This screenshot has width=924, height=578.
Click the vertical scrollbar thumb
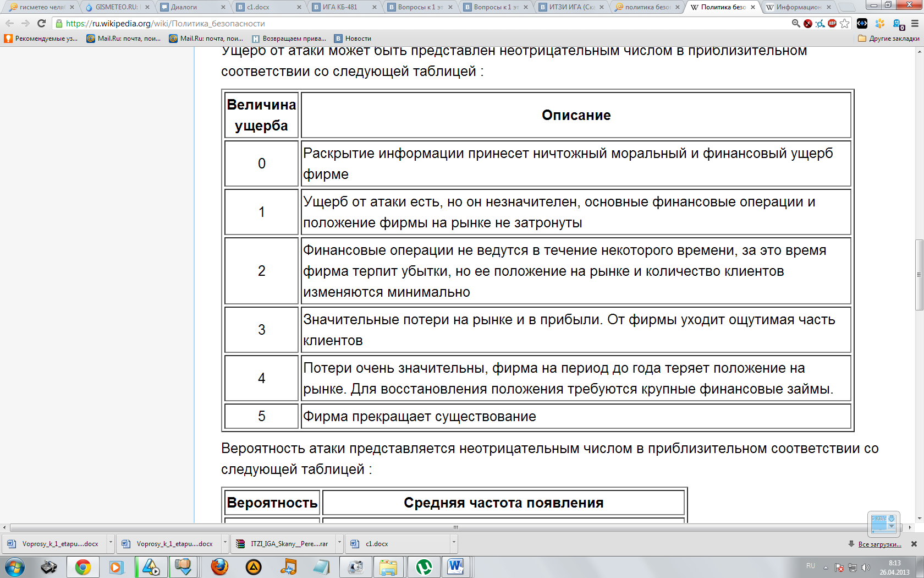pos(919,275)
